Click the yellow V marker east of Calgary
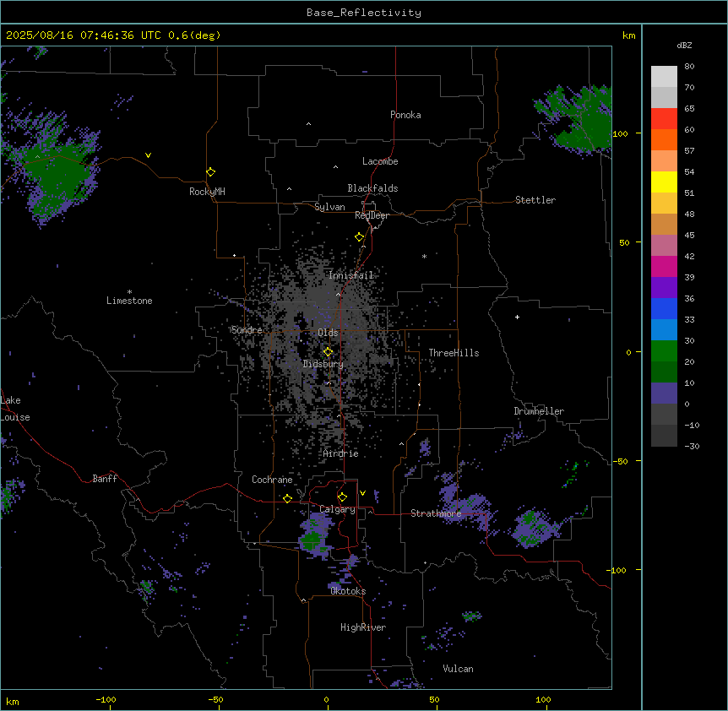 [362, 493]
